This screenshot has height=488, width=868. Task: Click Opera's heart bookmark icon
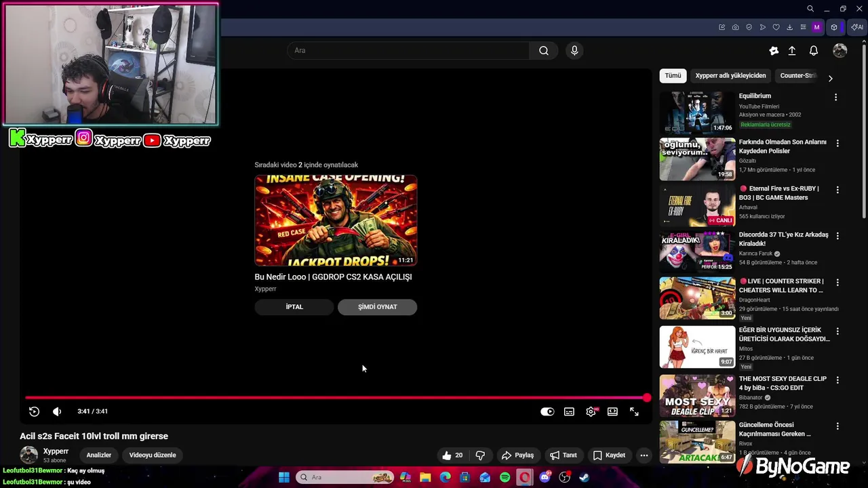[x=776, y=27]
